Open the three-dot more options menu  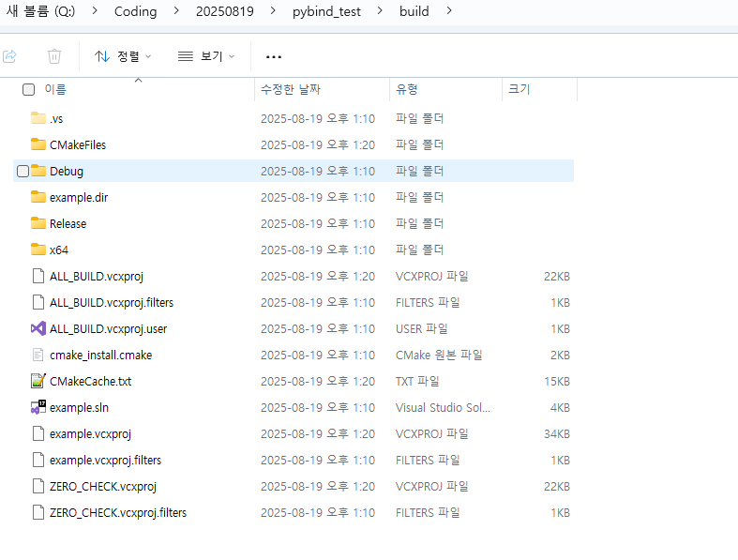pos(274,57)
